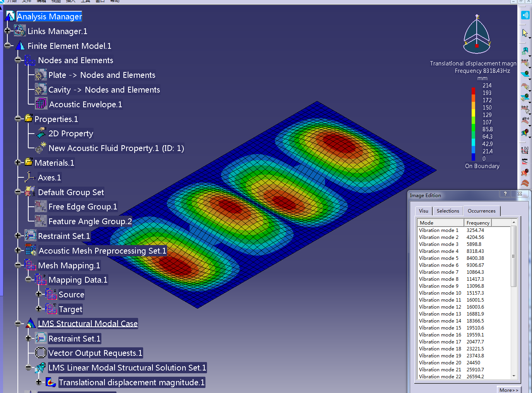Switch to the Selections tab in Image Edition
Viewport: 532px width, 393px height.
tap(448, 211)
